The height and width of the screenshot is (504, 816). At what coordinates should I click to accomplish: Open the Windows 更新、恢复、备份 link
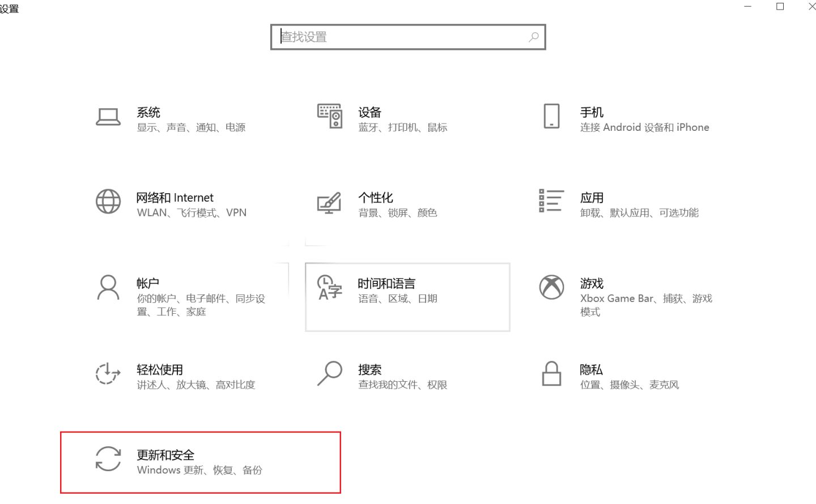tap(199, 470)
